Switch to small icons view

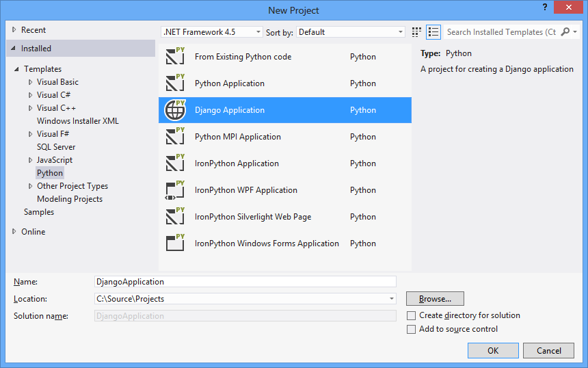(x=416, y=32)
